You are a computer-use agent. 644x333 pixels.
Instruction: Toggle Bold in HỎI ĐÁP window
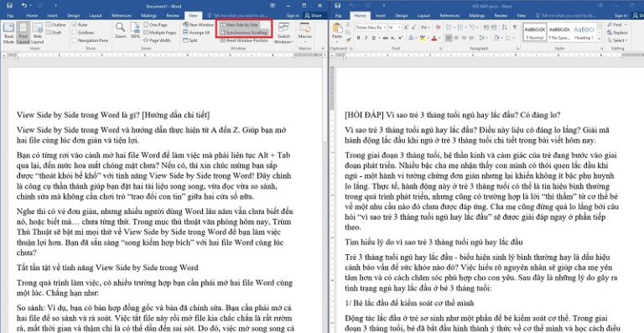[359, 39]
